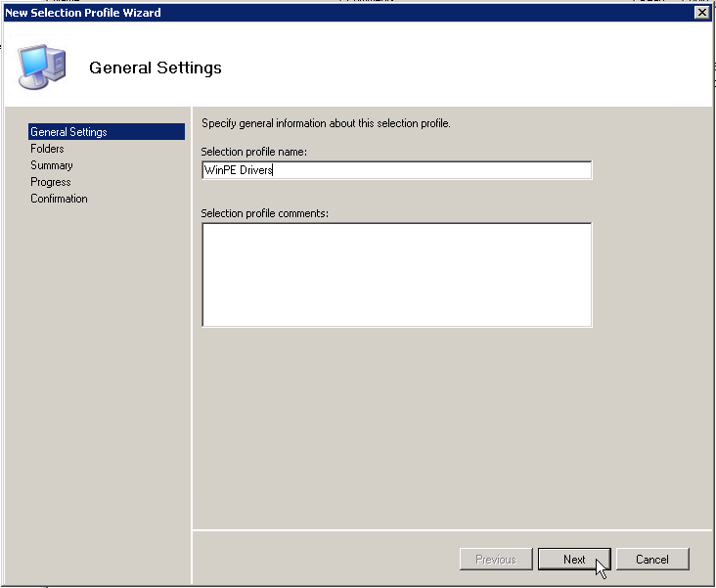This screenshot has width=716, height=588.
Task: Jump to the Confirmation wizard step
Action: pyautogui.click(x=59, y=199)
